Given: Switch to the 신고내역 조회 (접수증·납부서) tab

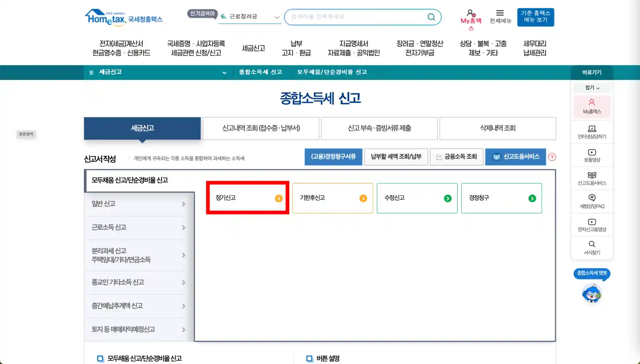Looking at the screenshot, I should pyautogui.click(x=261, y=128).
